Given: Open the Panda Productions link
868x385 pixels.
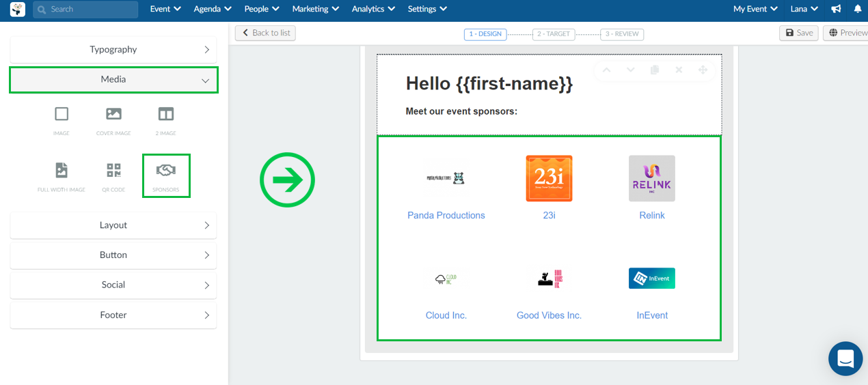Looking at the screenshot, I should pyautogui.click(x=446, y=216).
